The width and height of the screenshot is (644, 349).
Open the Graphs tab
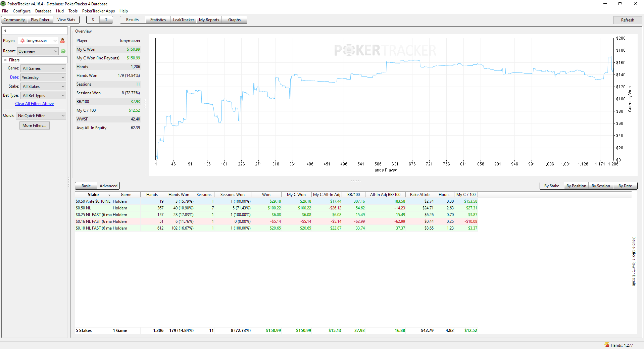234,20
